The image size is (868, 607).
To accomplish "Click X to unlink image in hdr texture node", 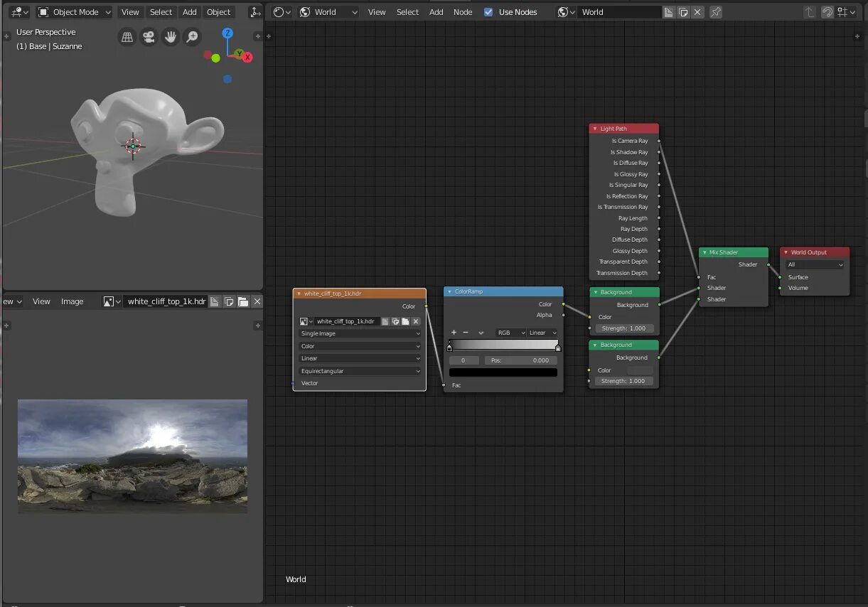I will pos(416,321).
